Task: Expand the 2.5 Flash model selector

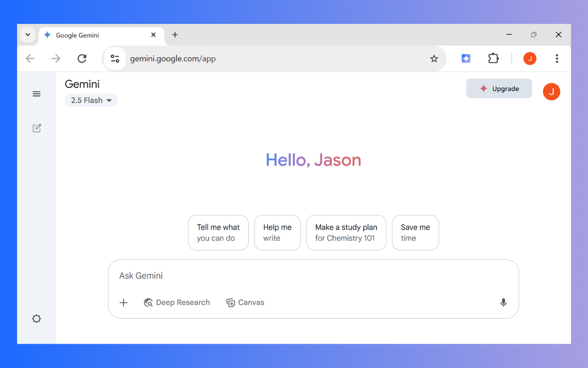Action: click(x=91, y=100)
